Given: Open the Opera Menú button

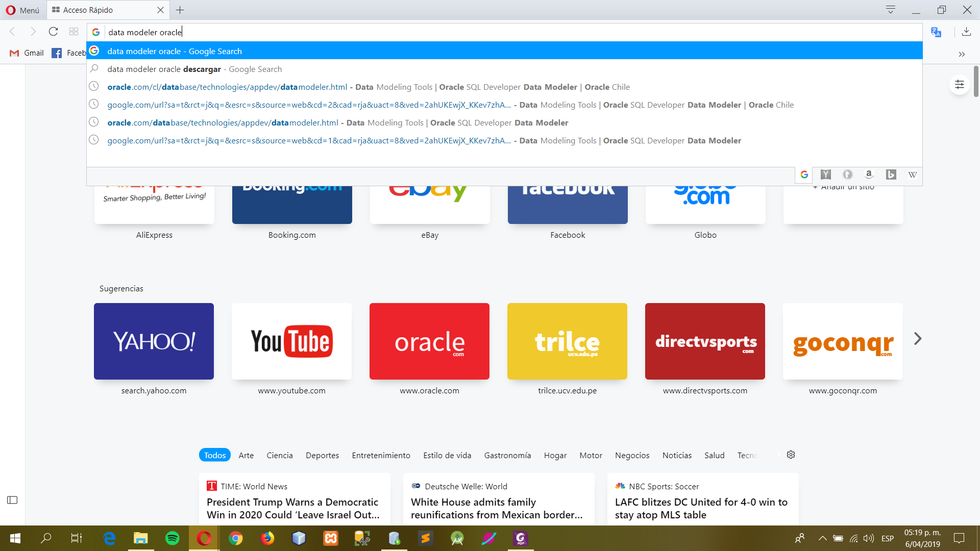Looking at the screenshot, I should (x=22, y=10).
